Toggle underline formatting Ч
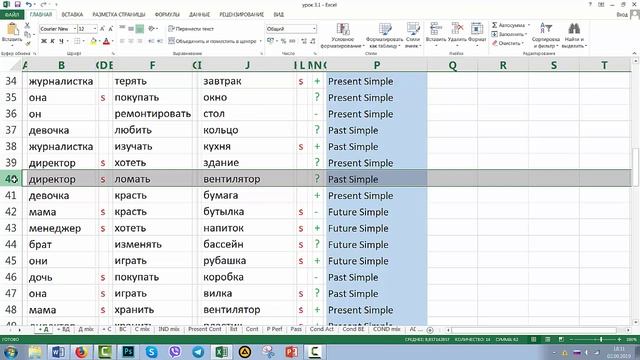Screen dimensions: 640x360 tap(61, 41)
